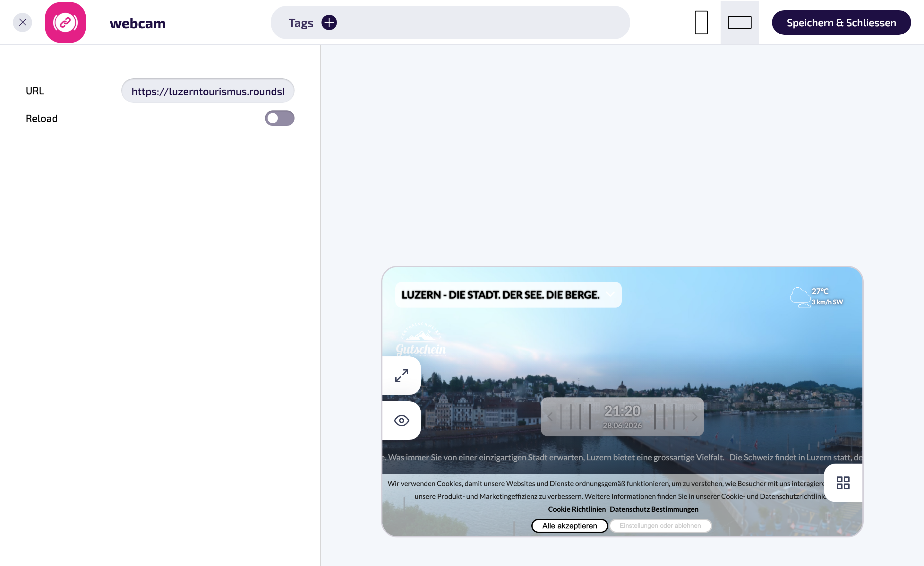Toggle the Reload switch

[x=279, y=118]
